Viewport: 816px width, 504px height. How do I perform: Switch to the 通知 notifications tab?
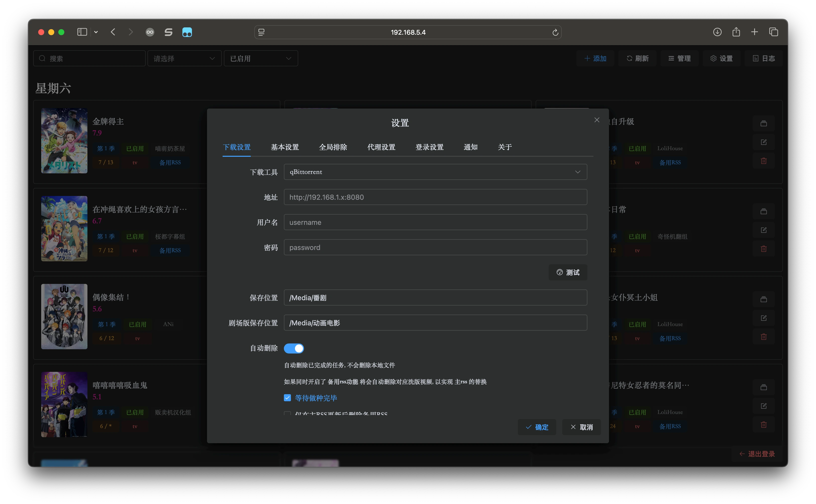[x=471, y=147]
